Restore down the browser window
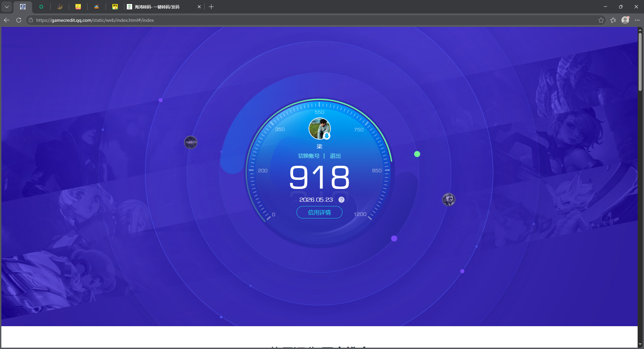 [621, 7]
